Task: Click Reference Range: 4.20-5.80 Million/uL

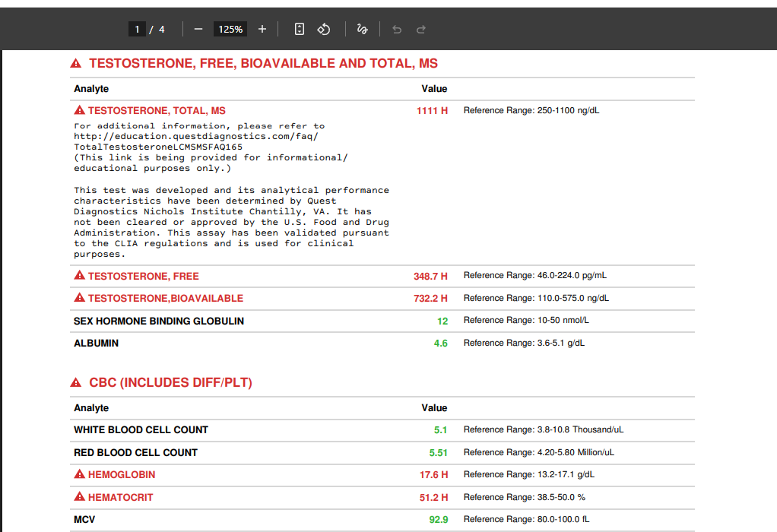Action: (538, 452)
